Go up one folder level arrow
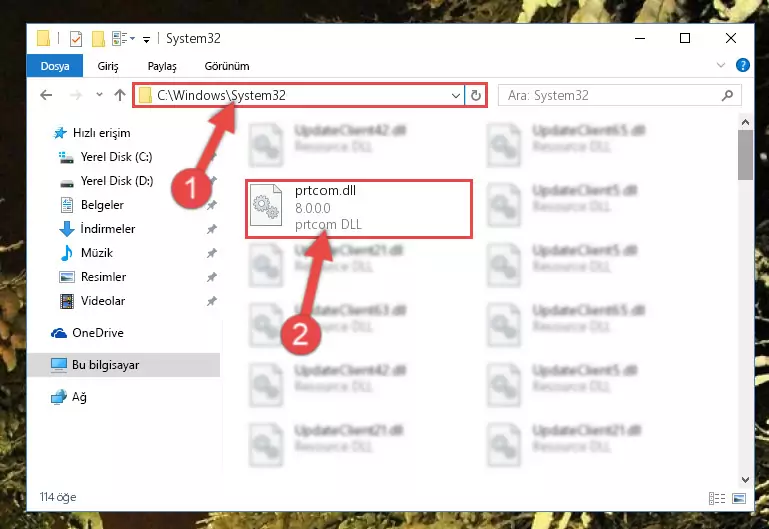 click(120, 95)
